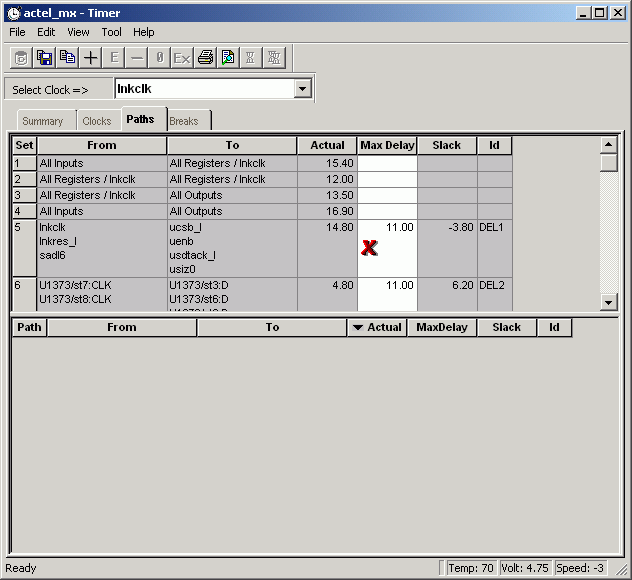Click the greyed-out Commit database icon
The image size is (632, 580).
[21, 58]
